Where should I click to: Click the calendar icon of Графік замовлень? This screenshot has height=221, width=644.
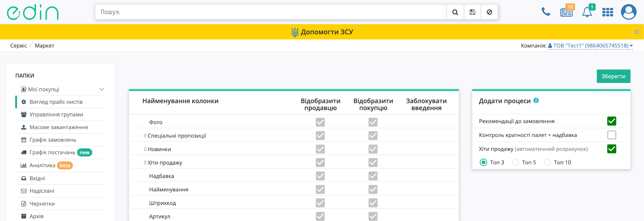pos(24,140)
